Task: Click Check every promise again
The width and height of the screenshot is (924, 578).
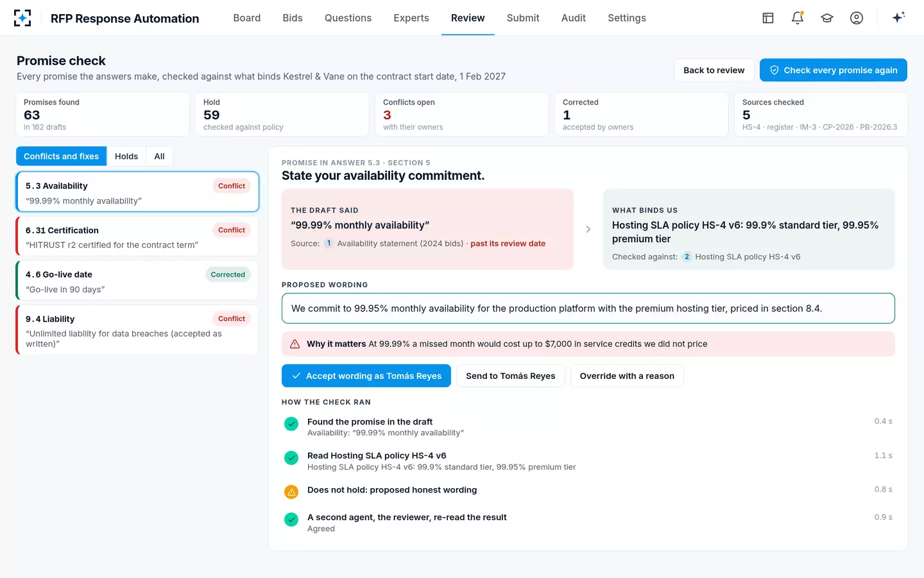Action: click(x=834, y=70)
